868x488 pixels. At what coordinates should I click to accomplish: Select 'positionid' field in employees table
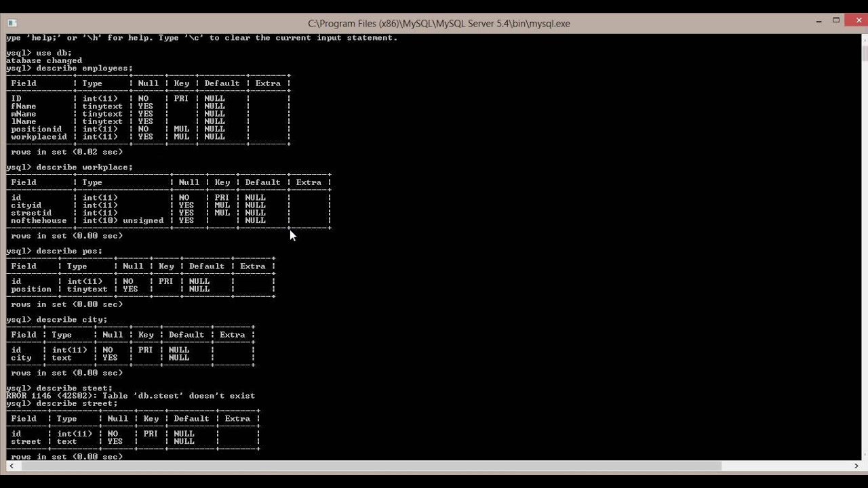point(36,129)
